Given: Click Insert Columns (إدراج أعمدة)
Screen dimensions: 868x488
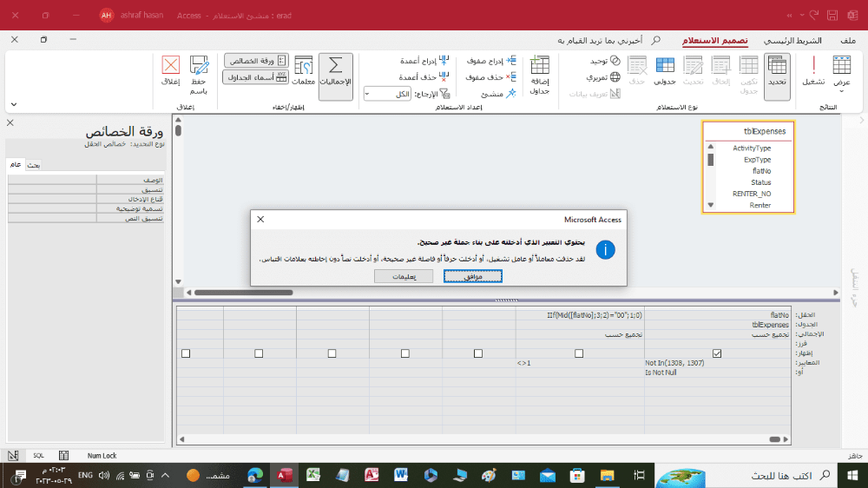Looking at the screenshot, I should 424,61.
